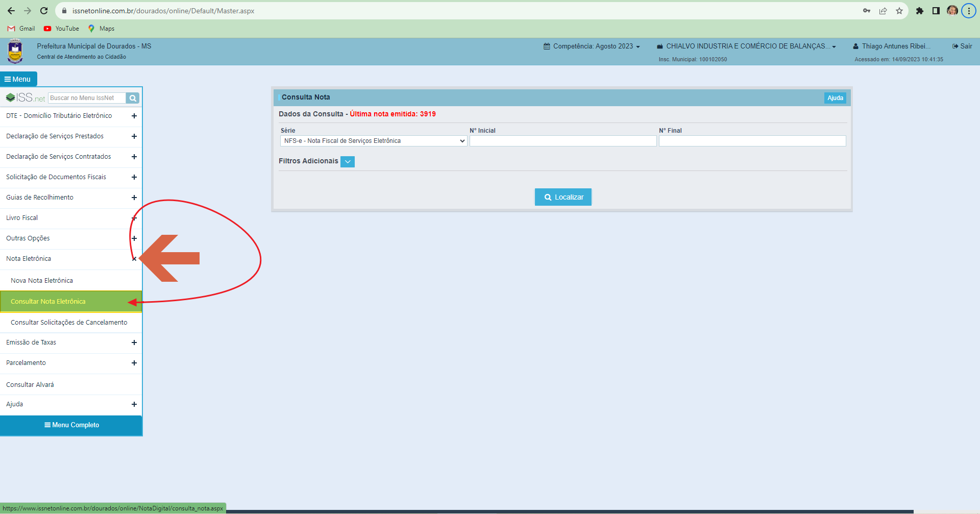This screenshot has height=514, width=980.
Task: Open the CHIALVO company selector dropdown
Action: (746, 46)
